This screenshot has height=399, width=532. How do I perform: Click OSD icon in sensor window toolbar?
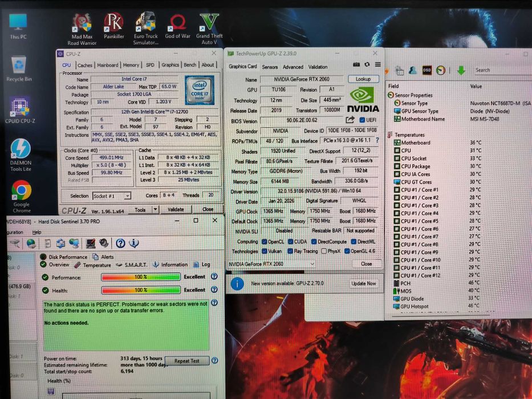click(427, 70)
